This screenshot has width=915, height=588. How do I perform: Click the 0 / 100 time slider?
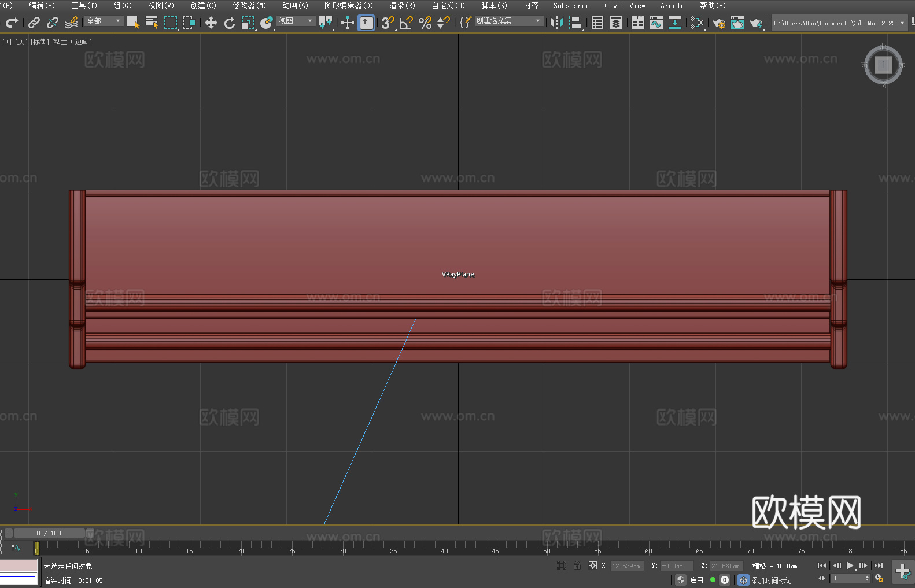[49, 533]
